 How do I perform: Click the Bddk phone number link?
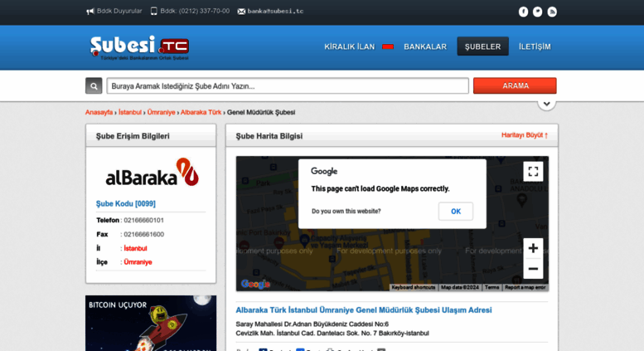(x=190, y=11)
